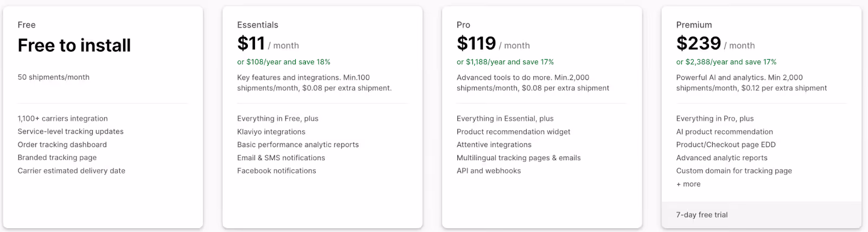Click 'Email & SMS notifications' feature

click(281, 158)
